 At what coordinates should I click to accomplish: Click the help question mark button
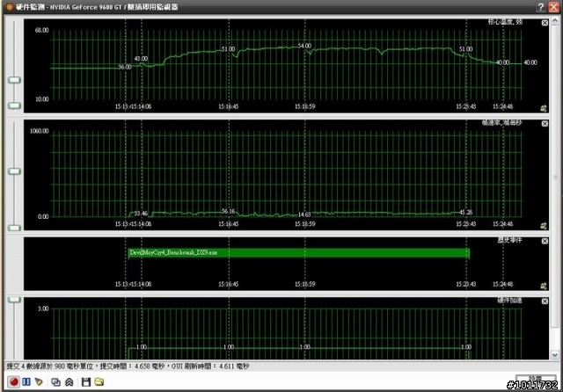tap(541, 7)
